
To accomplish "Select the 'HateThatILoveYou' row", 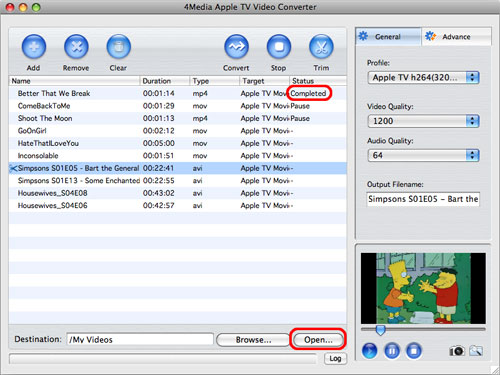I will (x=178, y=143).
